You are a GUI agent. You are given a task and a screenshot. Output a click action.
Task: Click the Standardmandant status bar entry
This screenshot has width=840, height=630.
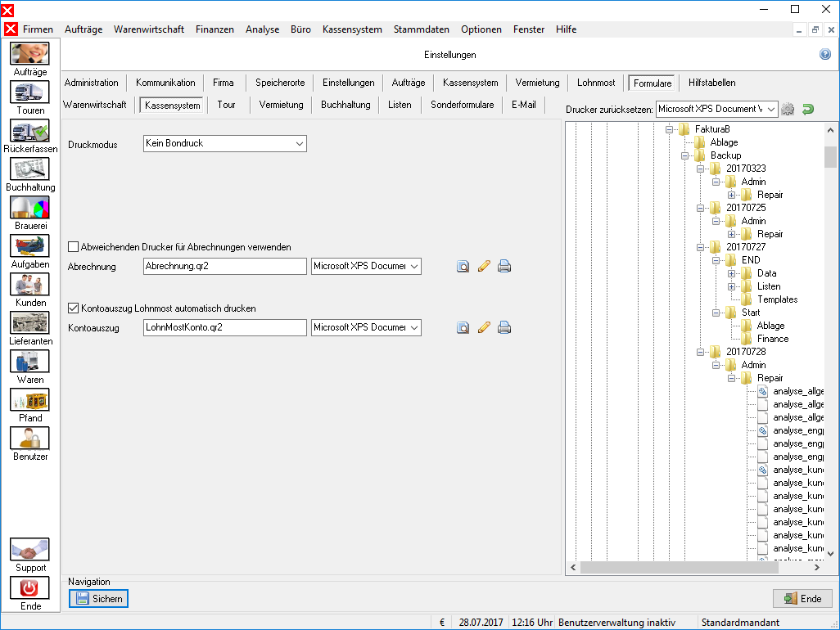(x=740, y=623)
